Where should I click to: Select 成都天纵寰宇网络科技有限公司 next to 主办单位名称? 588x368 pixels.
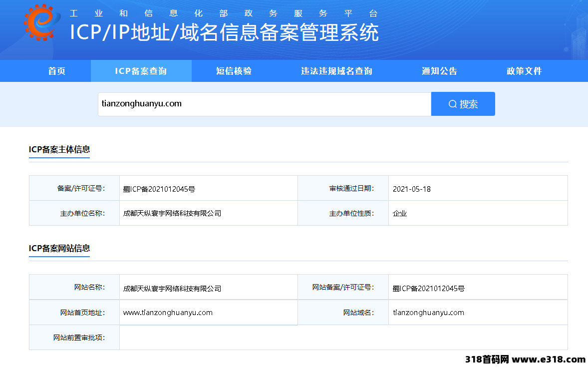click(172, 213)
